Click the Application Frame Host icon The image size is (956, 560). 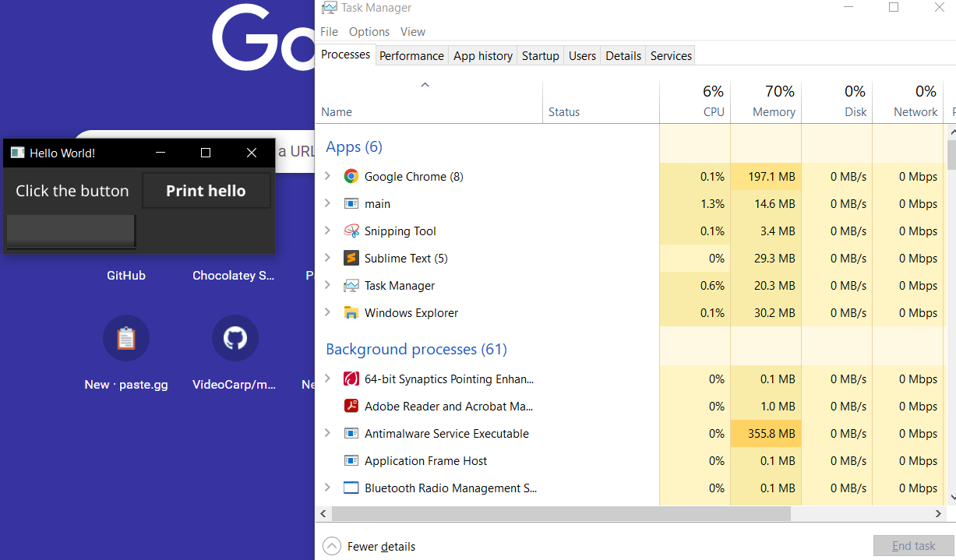click(351, 460)
